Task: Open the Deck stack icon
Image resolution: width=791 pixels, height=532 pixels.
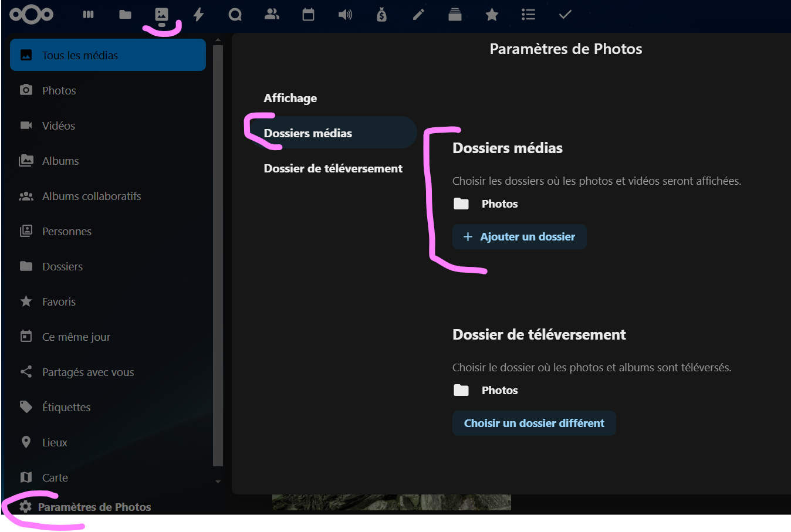Action: (x=455, y=15)
